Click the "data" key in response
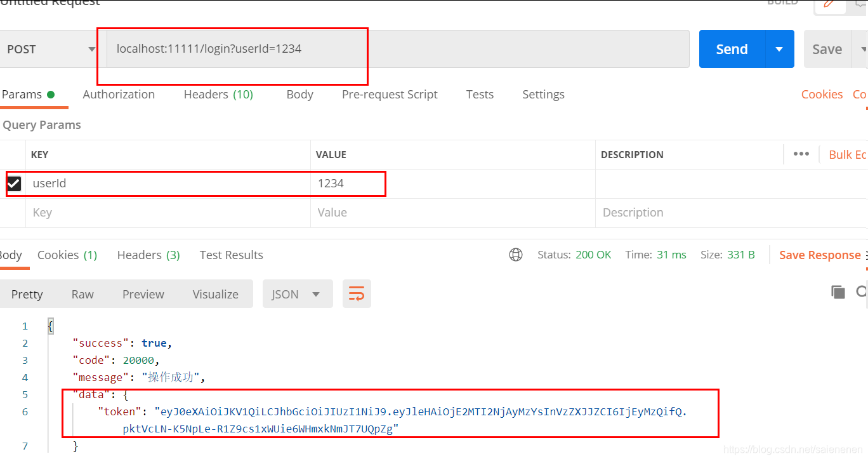 [91, 394]
